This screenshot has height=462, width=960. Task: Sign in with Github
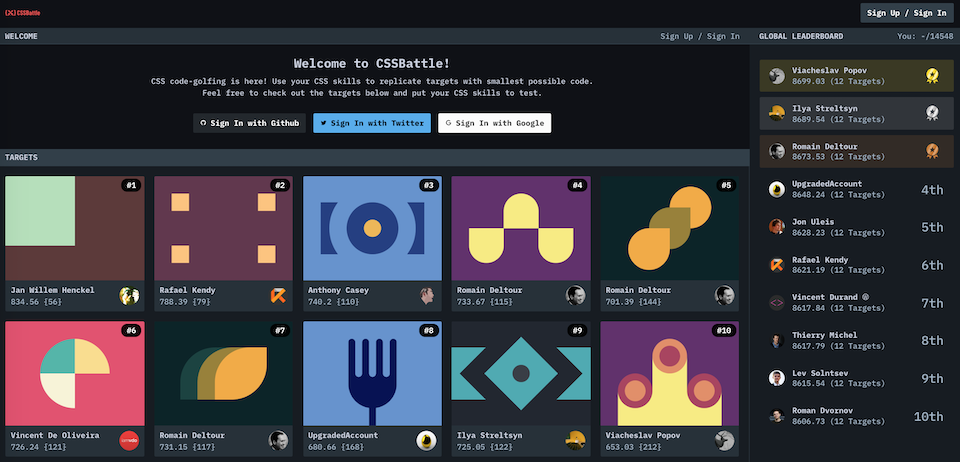pos(249,123)
